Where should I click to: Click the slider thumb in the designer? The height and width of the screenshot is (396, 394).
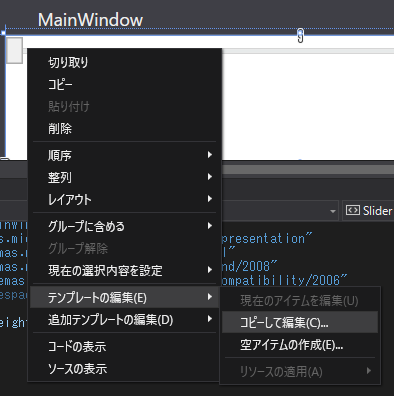(x=14, y=50)
